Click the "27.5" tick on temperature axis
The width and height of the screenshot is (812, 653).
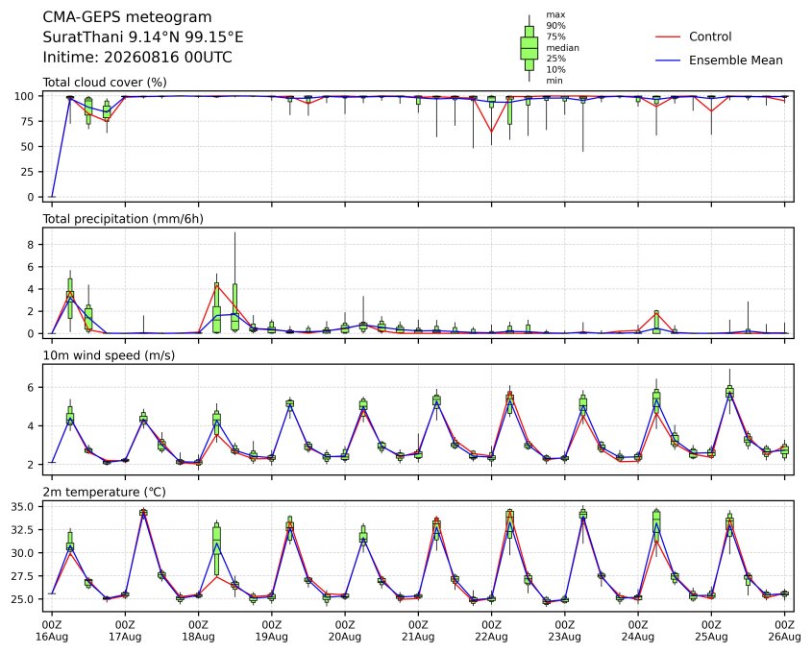pyautogui.click(x=23, y=576)
